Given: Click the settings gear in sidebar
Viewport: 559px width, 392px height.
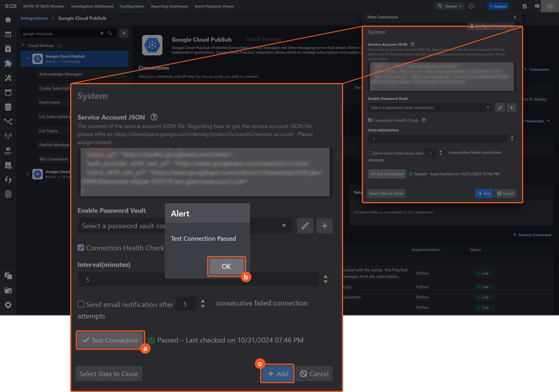Looking at the screenshot, I should [8, 305].
